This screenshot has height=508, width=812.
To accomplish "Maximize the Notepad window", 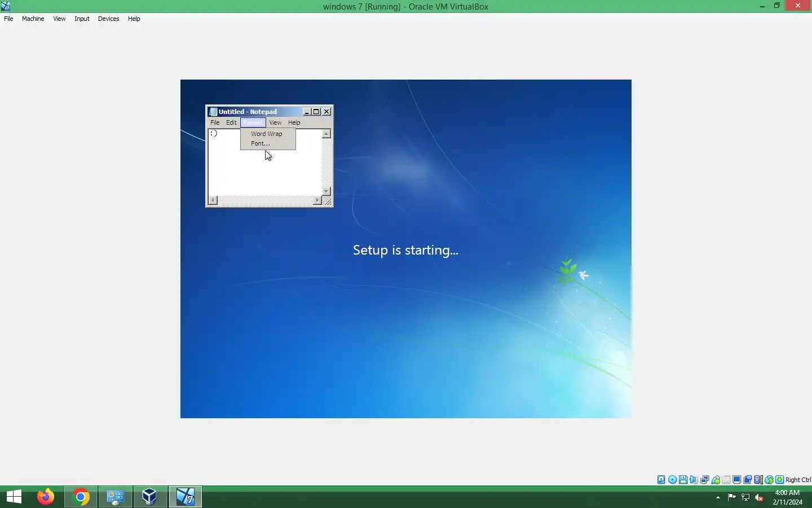I will pyautogui.click(x=316, y=112).
